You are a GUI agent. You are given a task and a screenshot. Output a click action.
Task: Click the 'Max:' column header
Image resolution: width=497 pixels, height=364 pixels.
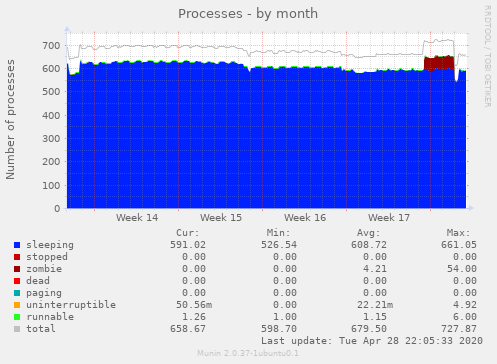(x=459, y=233)
